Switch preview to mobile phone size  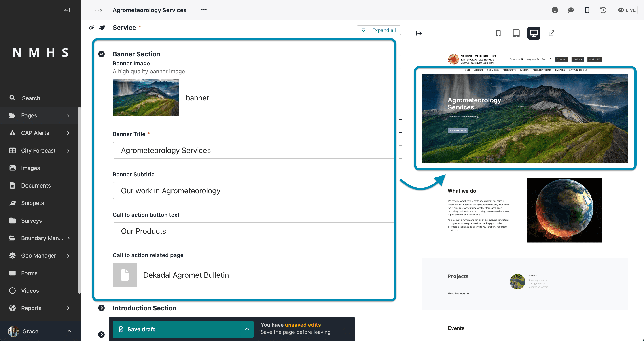click(498, 33)
